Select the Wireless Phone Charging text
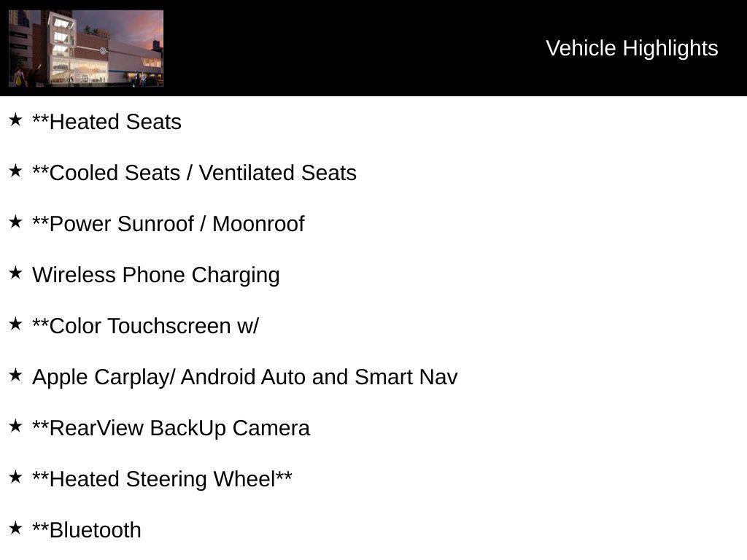747x560 pixels. (156, 275)
